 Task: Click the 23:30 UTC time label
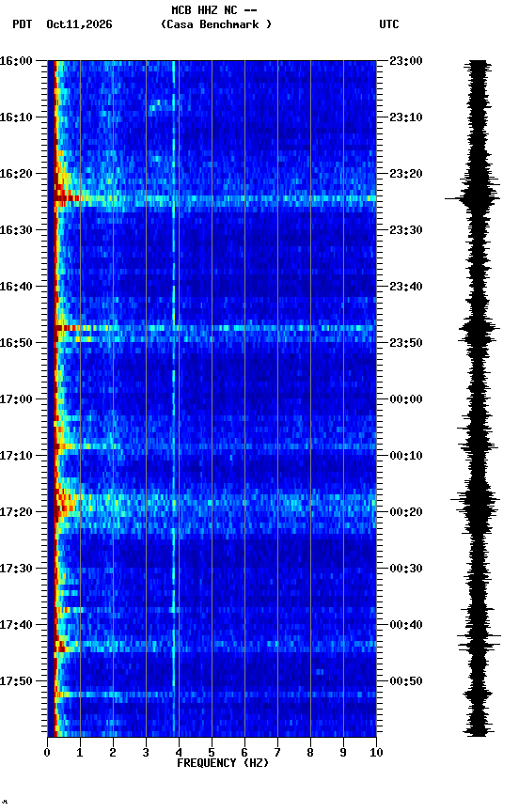[406, 230]
